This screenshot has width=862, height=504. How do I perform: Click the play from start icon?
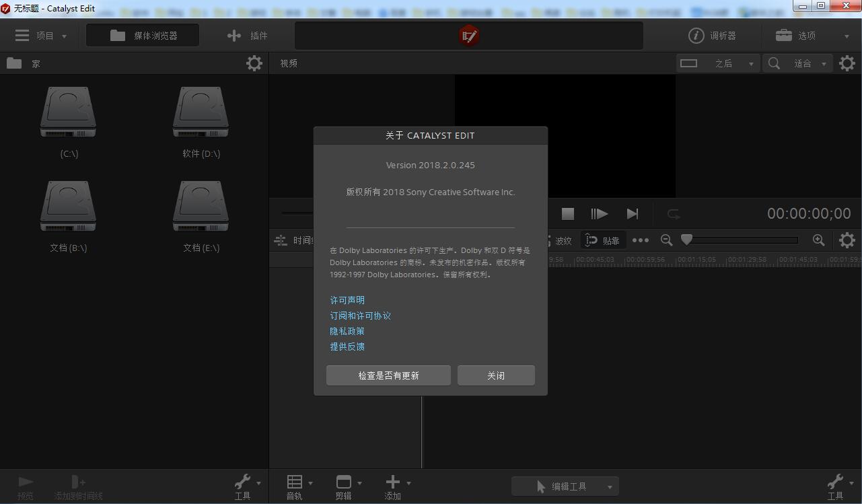pos(599,213)
